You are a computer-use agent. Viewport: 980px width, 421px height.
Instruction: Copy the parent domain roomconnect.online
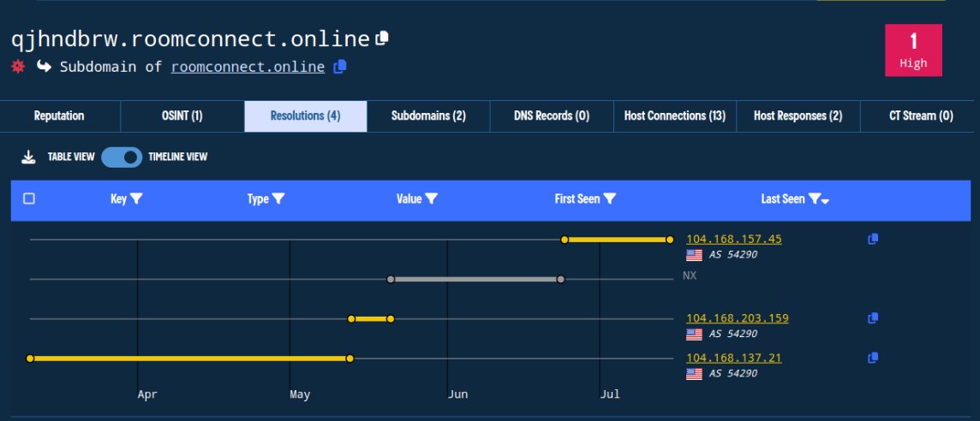[x=340, y=66]
